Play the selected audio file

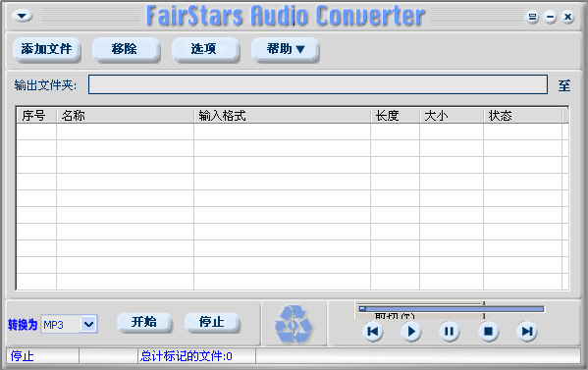[x=411, y=332]
